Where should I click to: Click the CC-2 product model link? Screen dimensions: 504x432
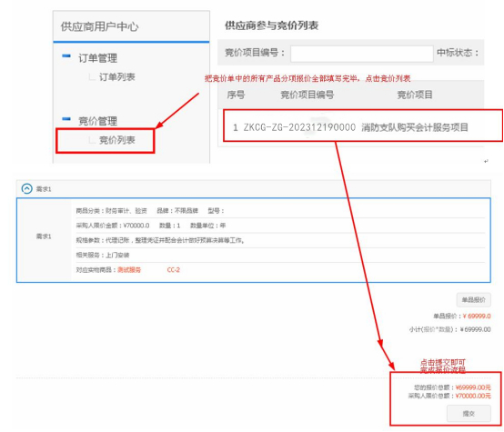tap(174, 270)
